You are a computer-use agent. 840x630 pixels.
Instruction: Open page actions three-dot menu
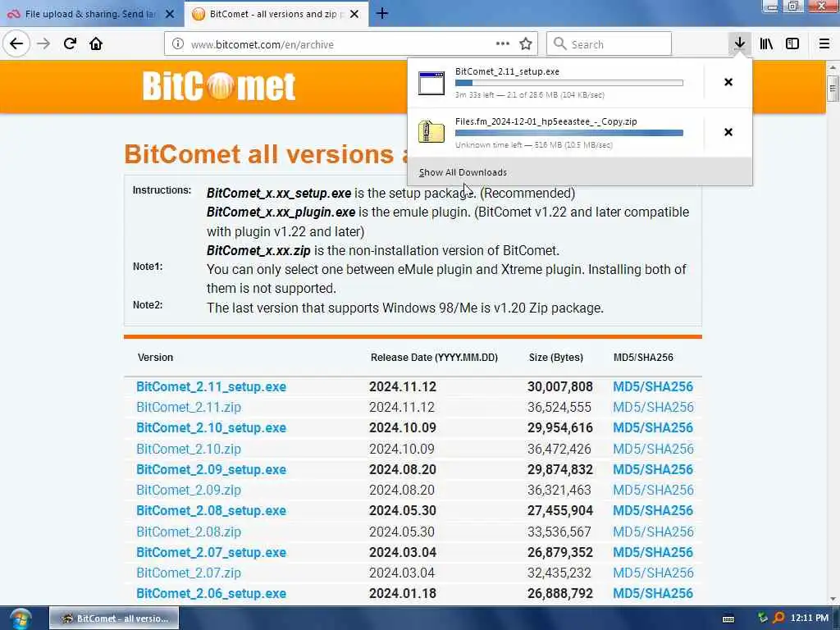pos(503,44)
